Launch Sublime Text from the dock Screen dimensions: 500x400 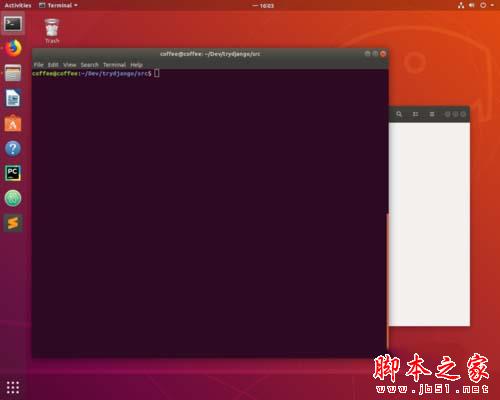[13, 223]
